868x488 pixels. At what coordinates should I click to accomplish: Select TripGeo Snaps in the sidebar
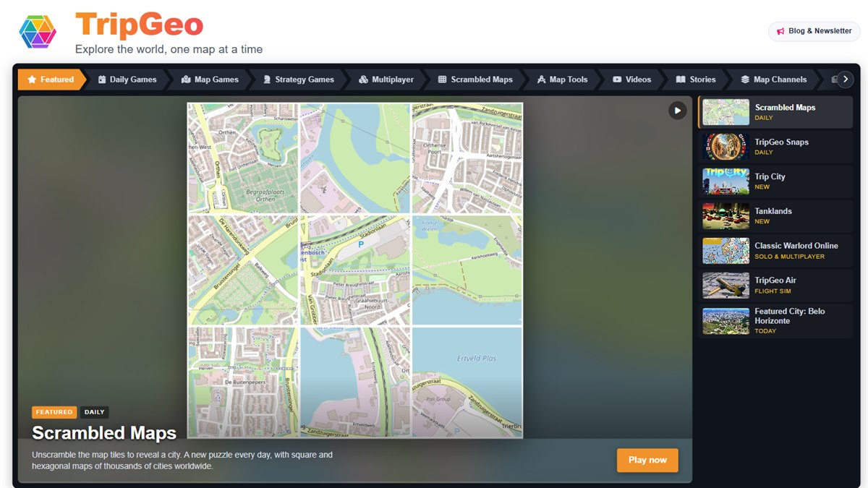click(x=776, y=147)
